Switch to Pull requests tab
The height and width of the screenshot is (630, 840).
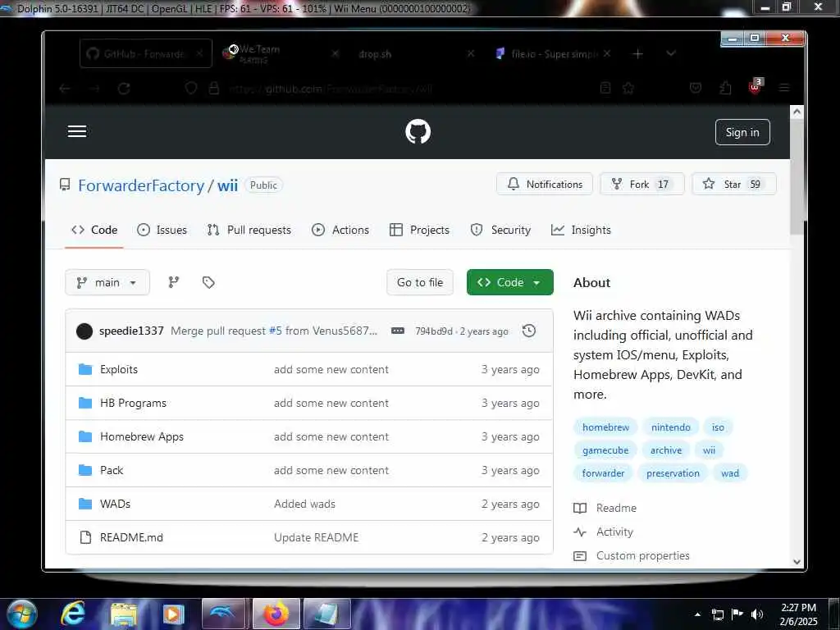click(249, 230)
